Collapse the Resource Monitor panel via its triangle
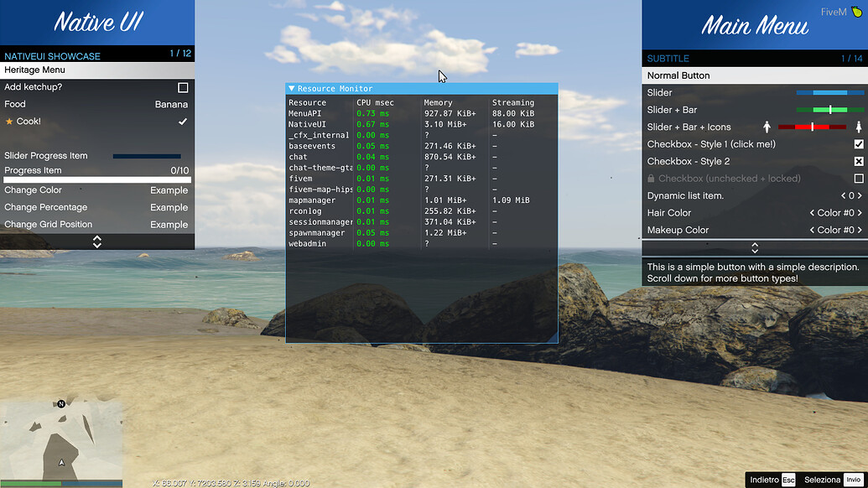 [292, 88]
